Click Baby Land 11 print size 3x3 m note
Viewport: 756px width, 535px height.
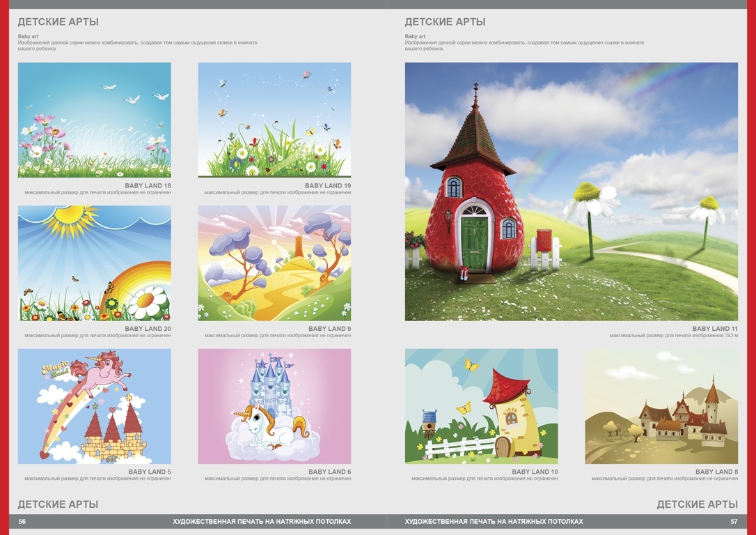pyautogui.click(x=673, y=336)
